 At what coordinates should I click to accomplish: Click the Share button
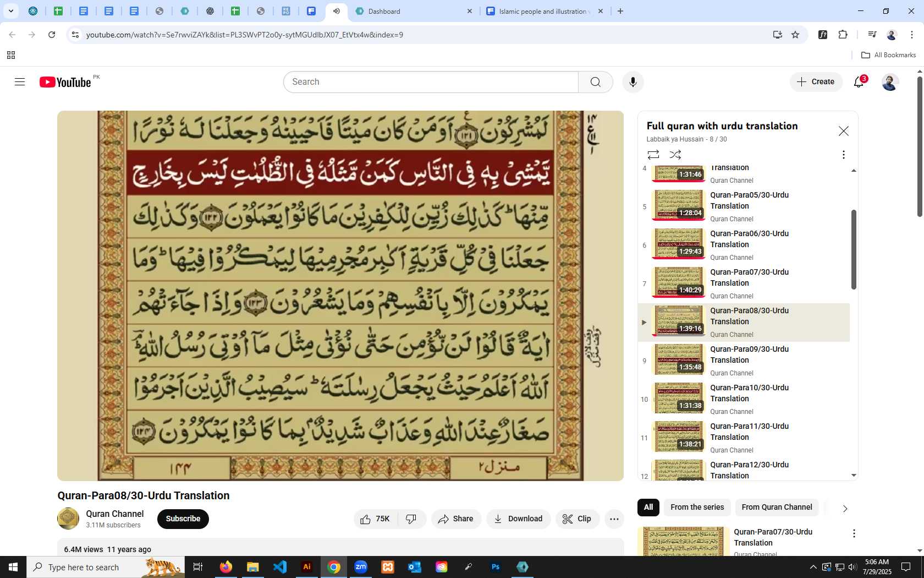[x=456, y=519]
